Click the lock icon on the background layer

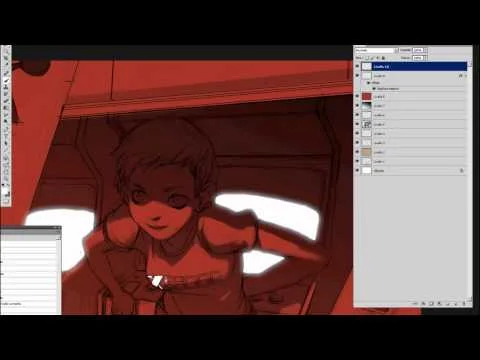click(x=462, y=171)
